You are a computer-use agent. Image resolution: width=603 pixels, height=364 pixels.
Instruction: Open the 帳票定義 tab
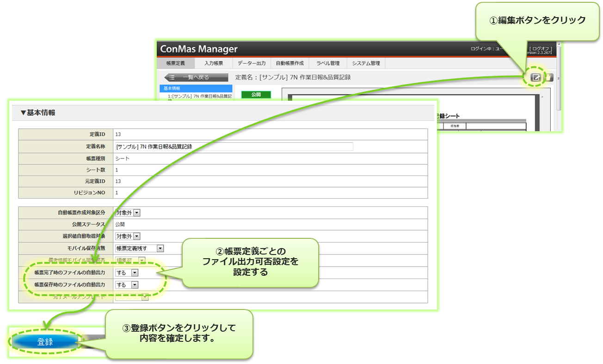(175, 63)
